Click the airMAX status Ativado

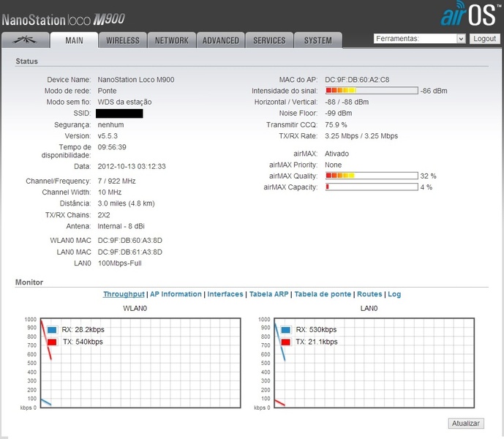pos(336,154)
